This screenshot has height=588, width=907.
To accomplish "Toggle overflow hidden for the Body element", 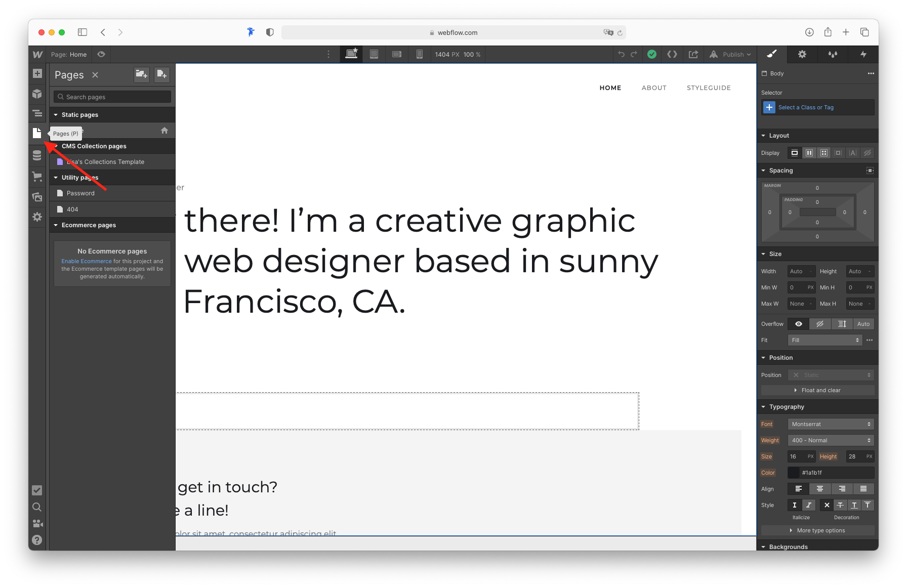I will point(820,324).
